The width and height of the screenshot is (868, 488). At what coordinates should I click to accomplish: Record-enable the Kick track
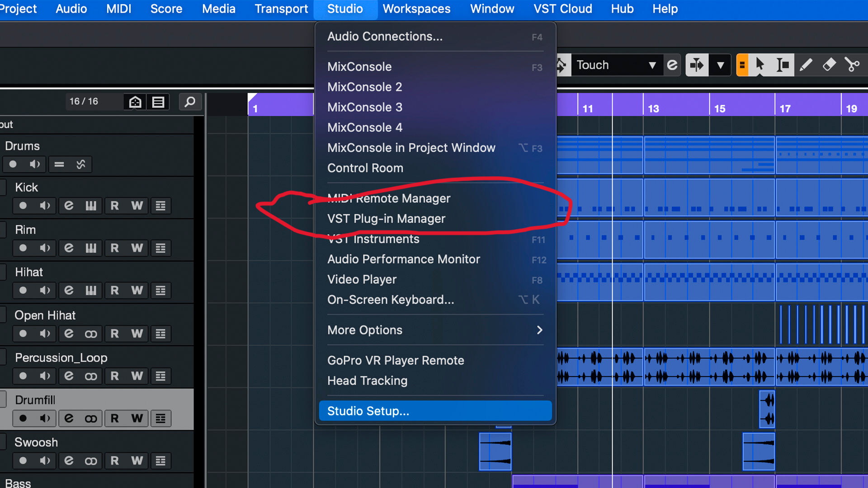[23, 206]
